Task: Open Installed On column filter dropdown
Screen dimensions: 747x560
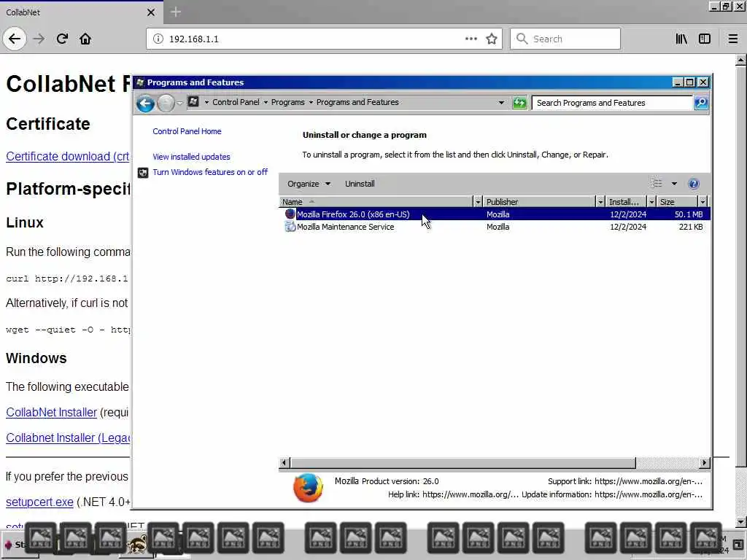Action: point(651,202)
